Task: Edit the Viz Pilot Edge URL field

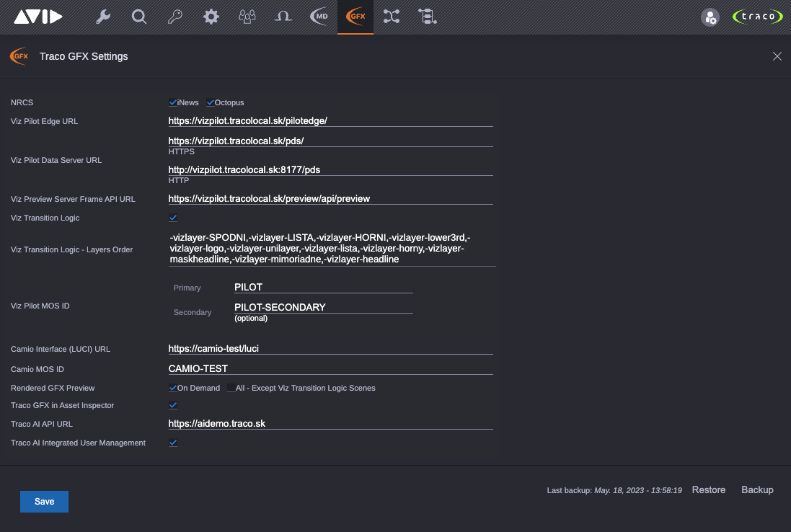Action: [x=330, y=121]
